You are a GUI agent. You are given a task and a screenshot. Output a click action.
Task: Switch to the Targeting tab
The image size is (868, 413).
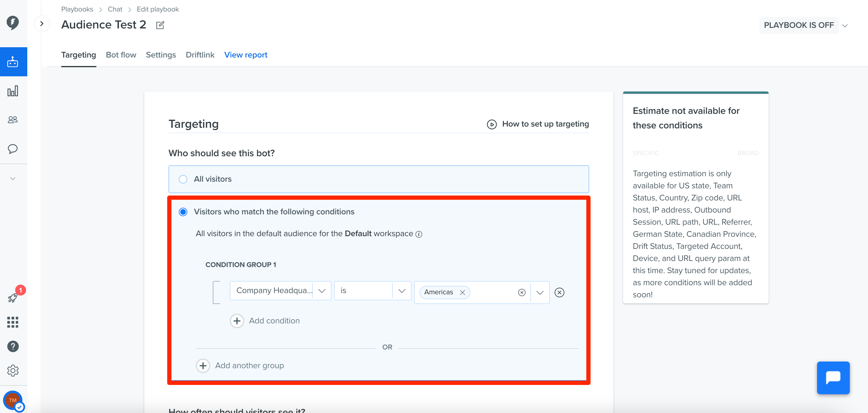click(x=78, y=55)
